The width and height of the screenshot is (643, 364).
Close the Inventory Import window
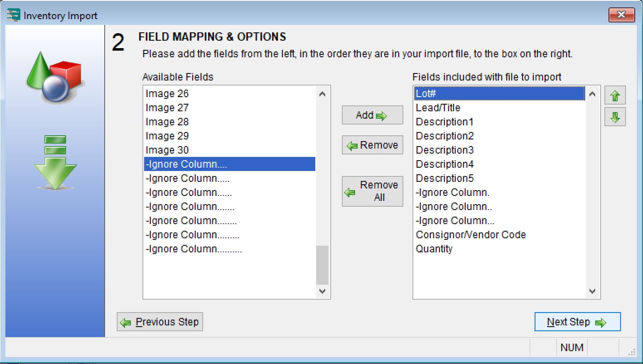pos(621,15)
